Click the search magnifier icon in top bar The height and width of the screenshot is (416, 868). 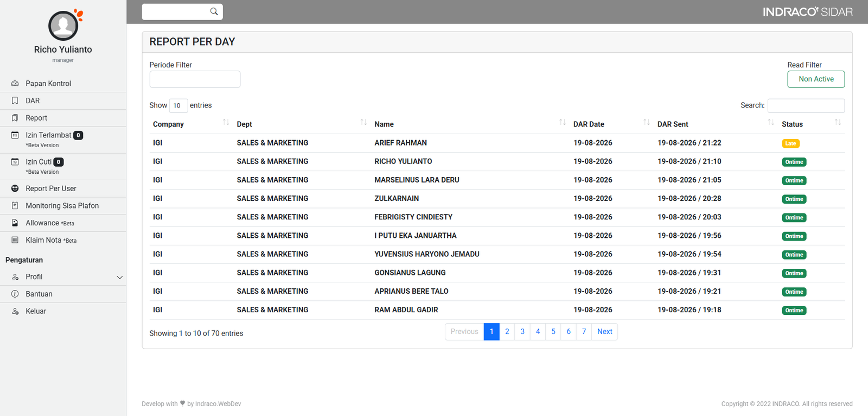point(214,11)
